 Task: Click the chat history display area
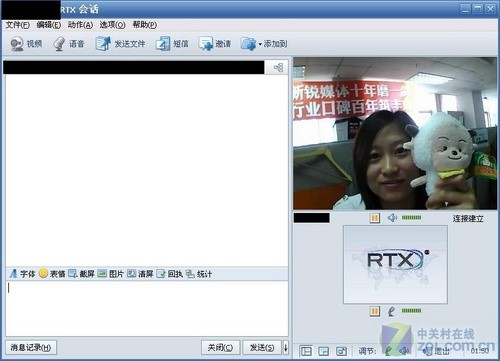click(x=147, y=170)
